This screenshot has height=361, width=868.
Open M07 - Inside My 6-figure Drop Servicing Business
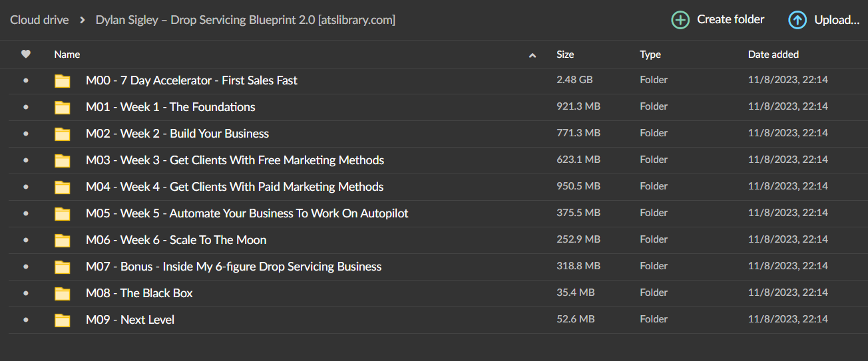(x=234, y=267)
